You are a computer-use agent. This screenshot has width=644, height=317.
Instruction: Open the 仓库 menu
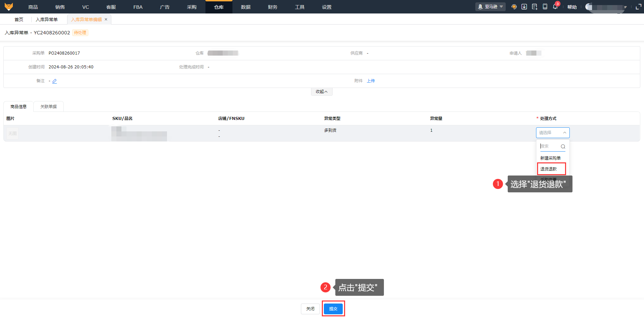click(219, 7)
